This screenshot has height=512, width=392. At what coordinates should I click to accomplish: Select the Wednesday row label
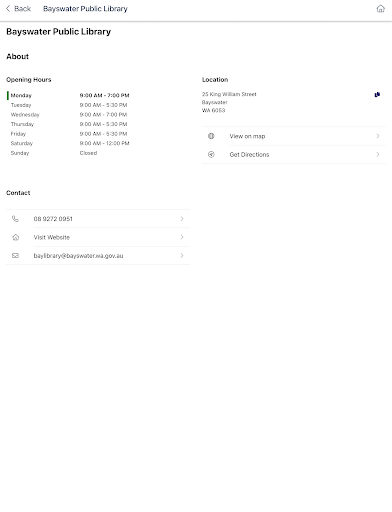click(x=25, y=115)
